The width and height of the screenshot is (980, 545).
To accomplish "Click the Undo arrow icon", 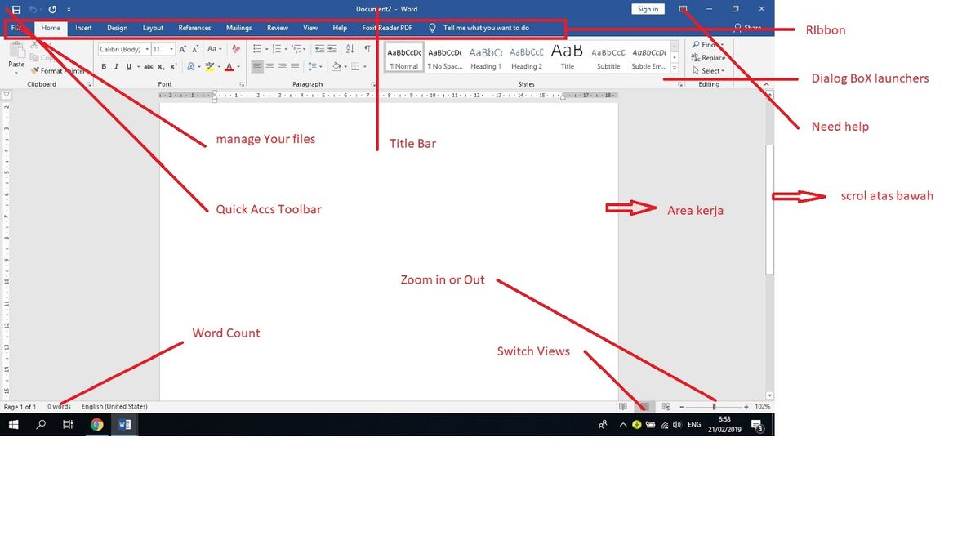I will [x=33, y=9].
